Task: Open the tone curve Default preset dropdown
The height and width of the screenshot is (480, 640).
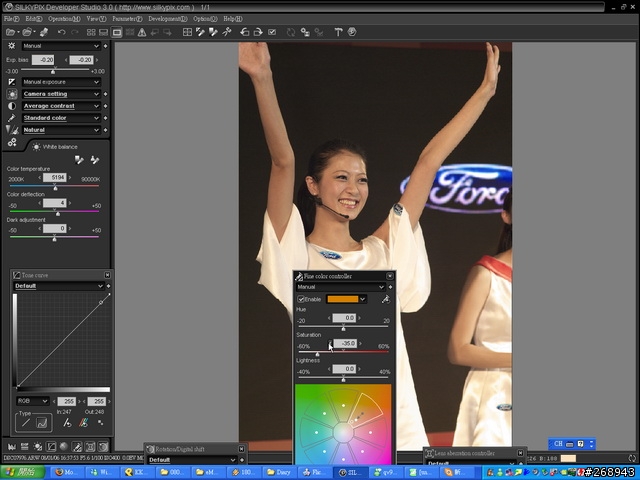Action: point(59,286)
